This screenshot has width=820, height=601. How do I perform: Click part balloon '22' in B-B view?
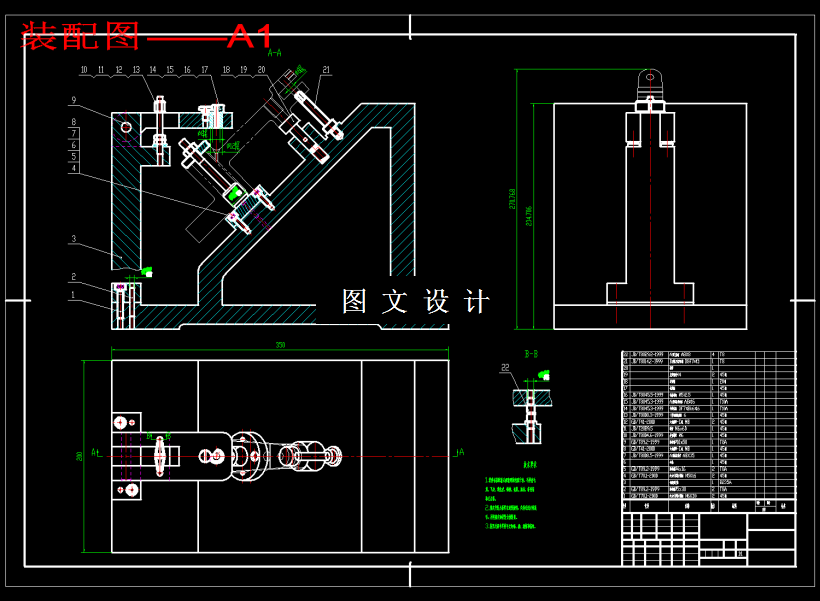click(x=505, y=368)
